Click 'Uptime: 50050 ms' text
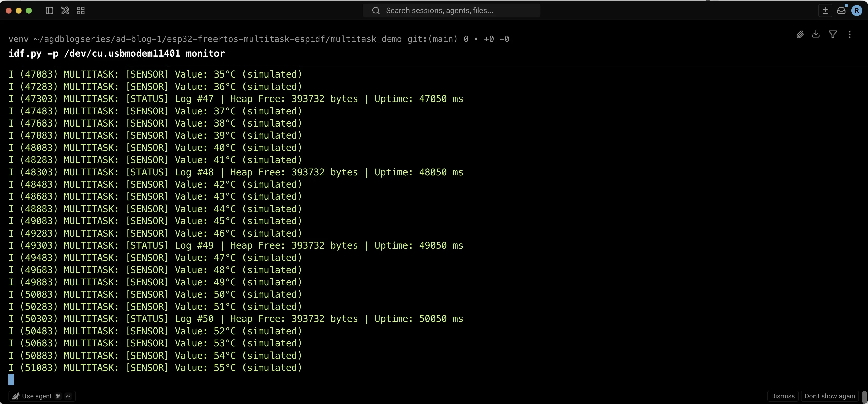 tap(419, 319)
